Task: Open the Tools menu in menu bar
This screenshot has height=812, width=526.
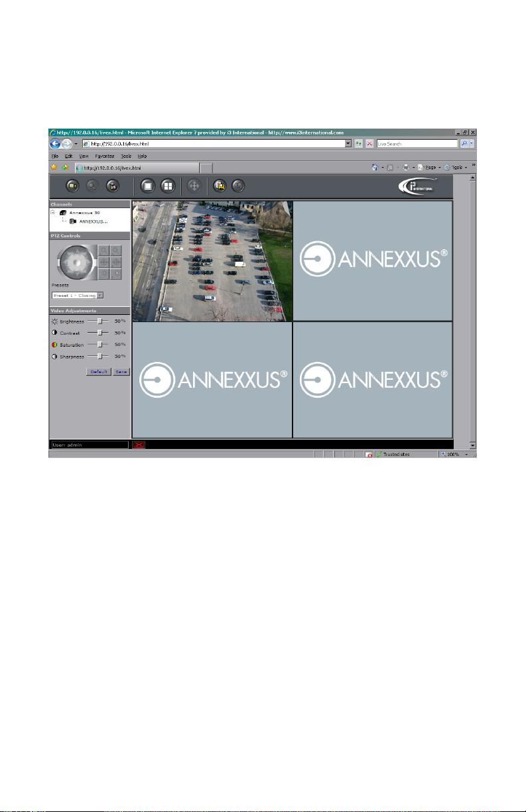Action: (x=126, y=155)
